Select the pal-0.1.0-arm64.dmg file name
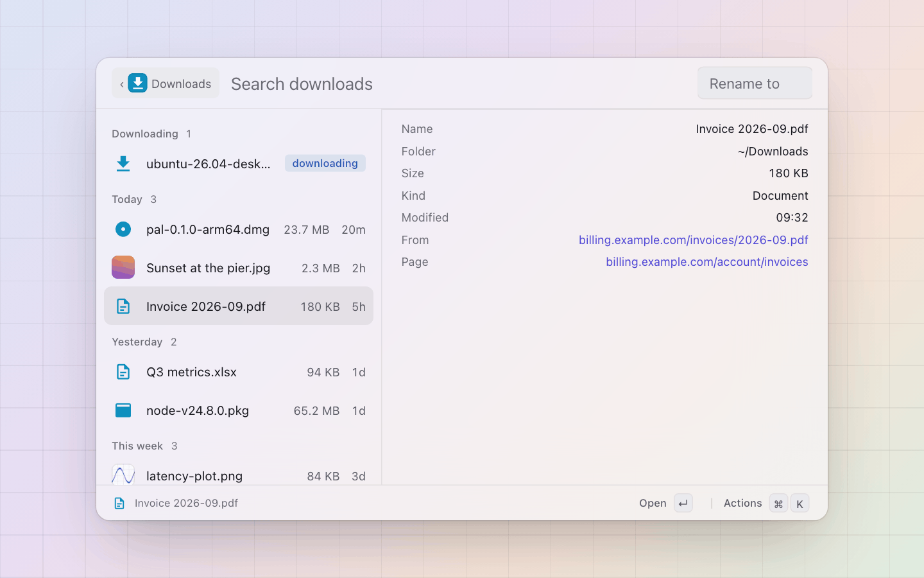The width and height of the screenshot is (924, 578). point(208,229)
